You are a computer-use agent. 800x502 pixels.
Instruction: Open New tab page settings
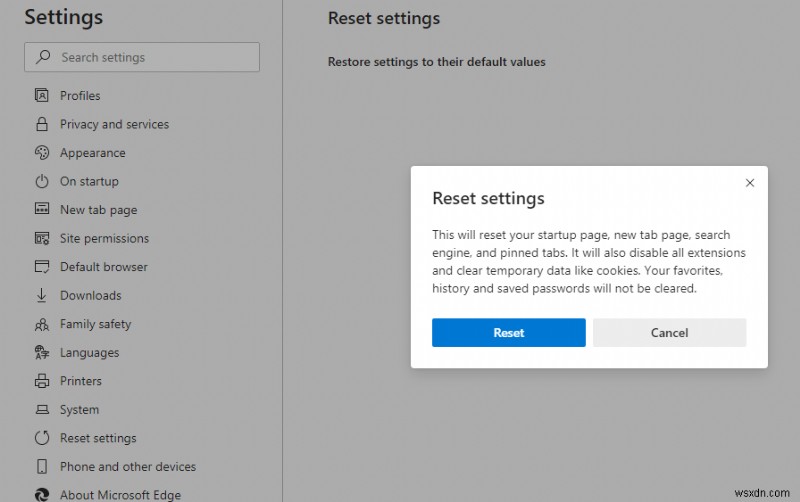coord(98,210)
